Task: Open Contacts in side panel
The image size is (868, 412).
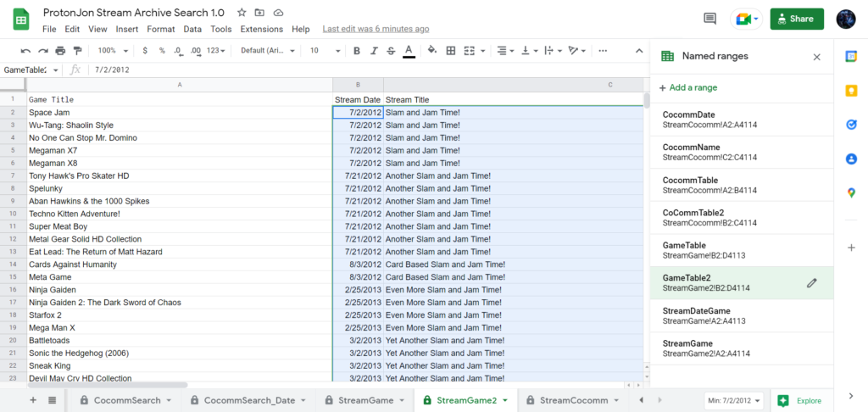Action: pyautogui.click(x=851, y=159)
